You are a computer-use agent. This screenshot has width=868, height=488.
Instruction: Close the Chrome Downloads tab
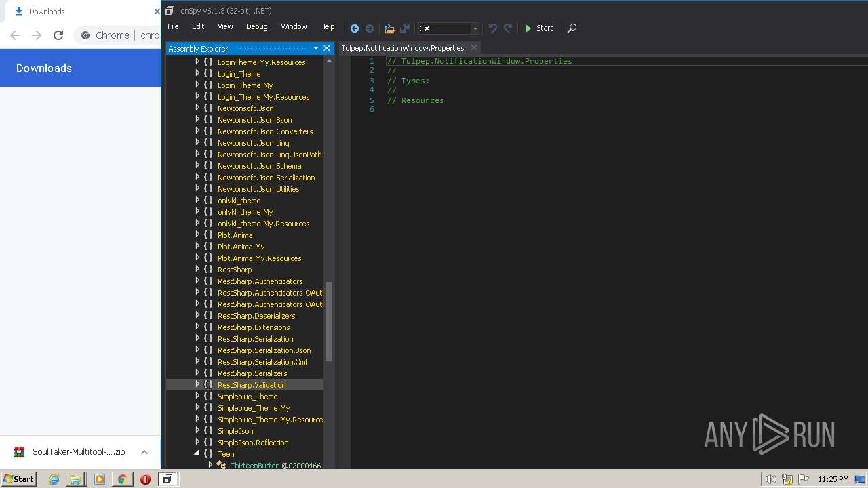[x=157, y=12]
